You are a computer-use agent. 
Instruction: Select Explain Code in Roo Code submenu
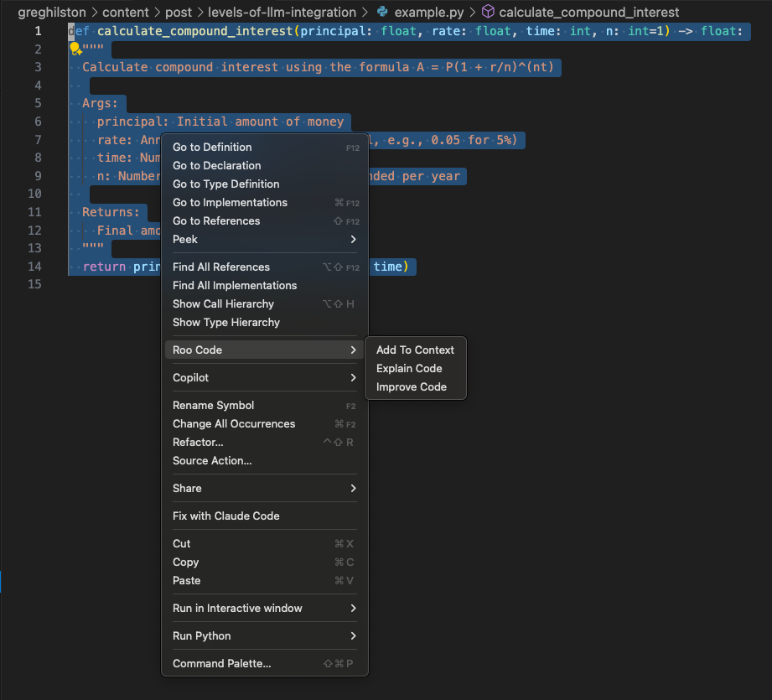[415, 368]
